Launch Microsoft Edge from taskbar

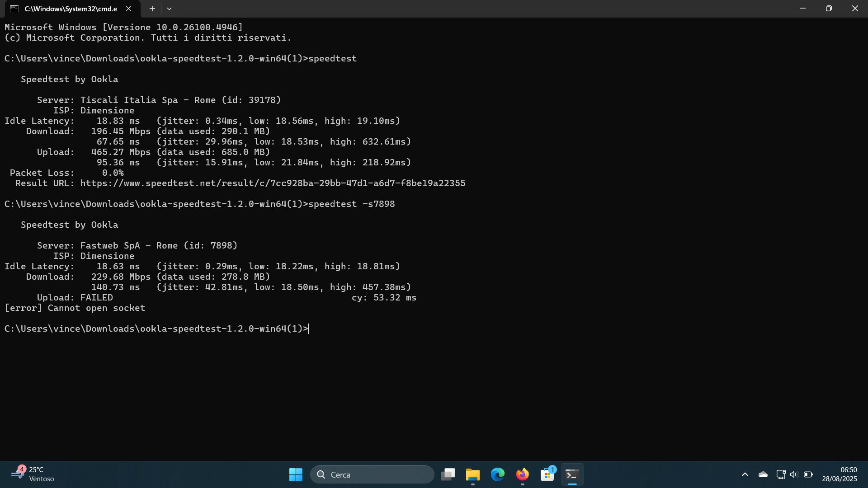(498, 474)
